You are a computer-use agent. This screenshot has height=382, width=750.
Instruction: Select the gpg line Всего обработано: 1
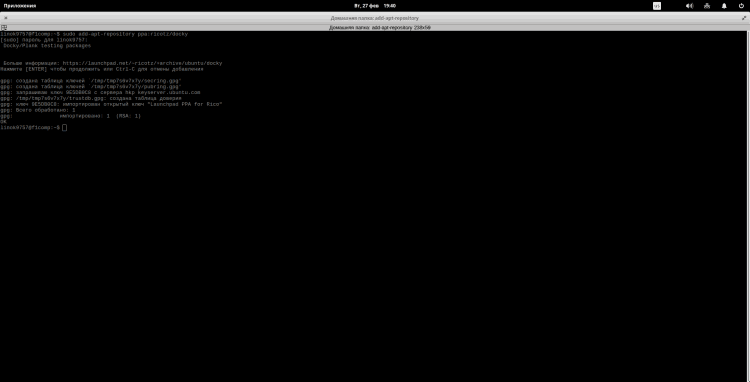tap(38, 110)
